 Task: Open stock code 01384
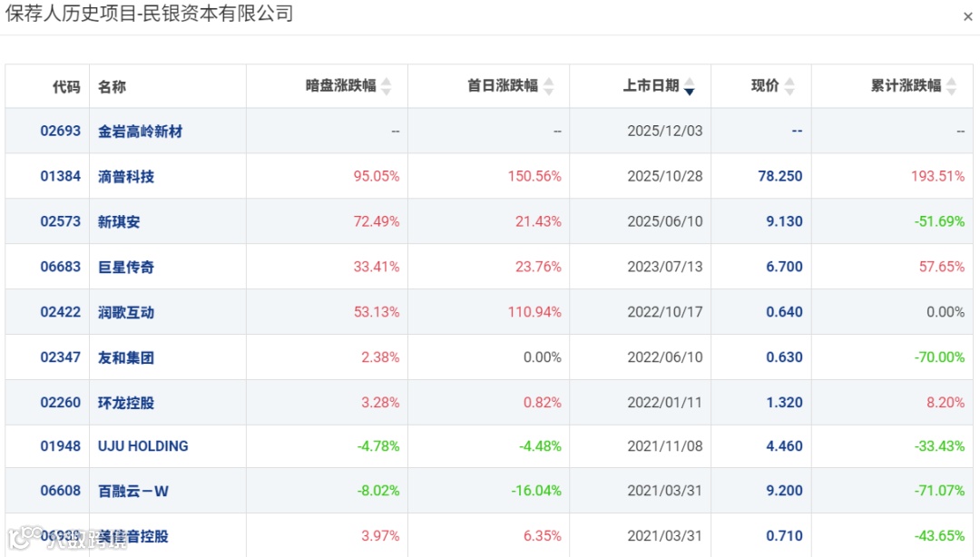[x=61, y=176]
